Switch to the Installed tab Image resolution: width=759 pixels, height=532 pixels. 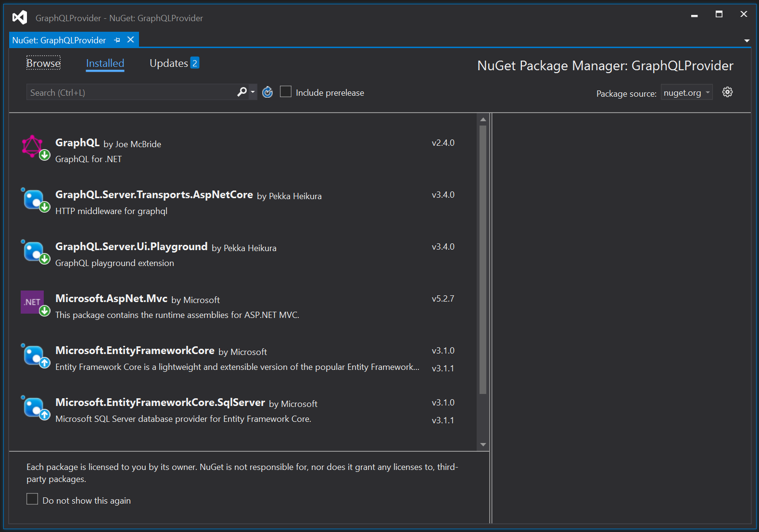(105, 63)
